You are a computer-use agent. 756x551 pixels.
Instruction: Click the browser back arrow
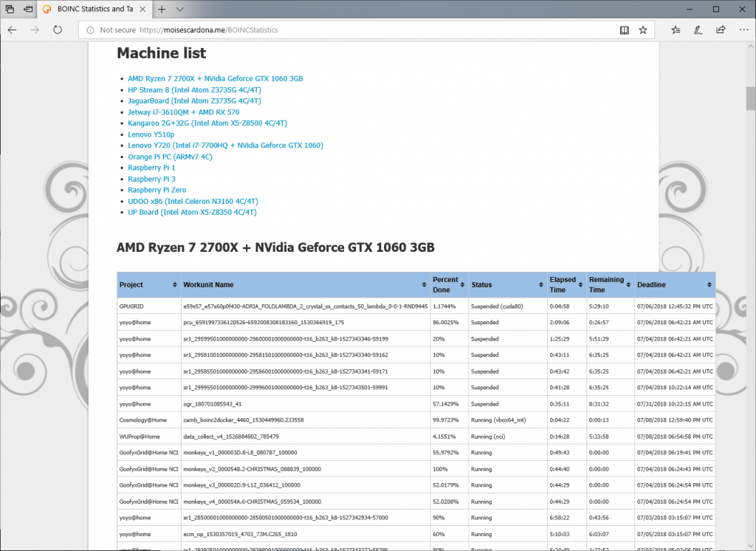(13, 30)
